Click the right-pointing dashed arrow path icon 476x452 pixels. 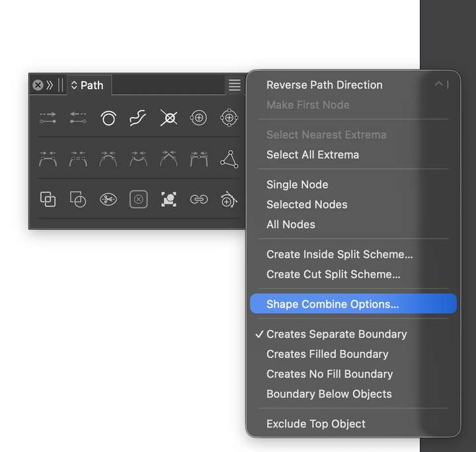(x=48, y=118)
